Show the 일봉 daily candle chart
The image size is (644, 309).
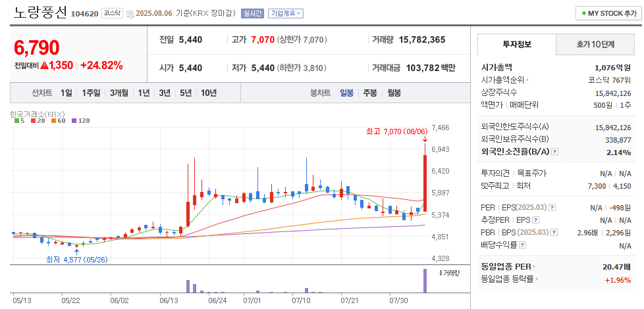(346, 93)
